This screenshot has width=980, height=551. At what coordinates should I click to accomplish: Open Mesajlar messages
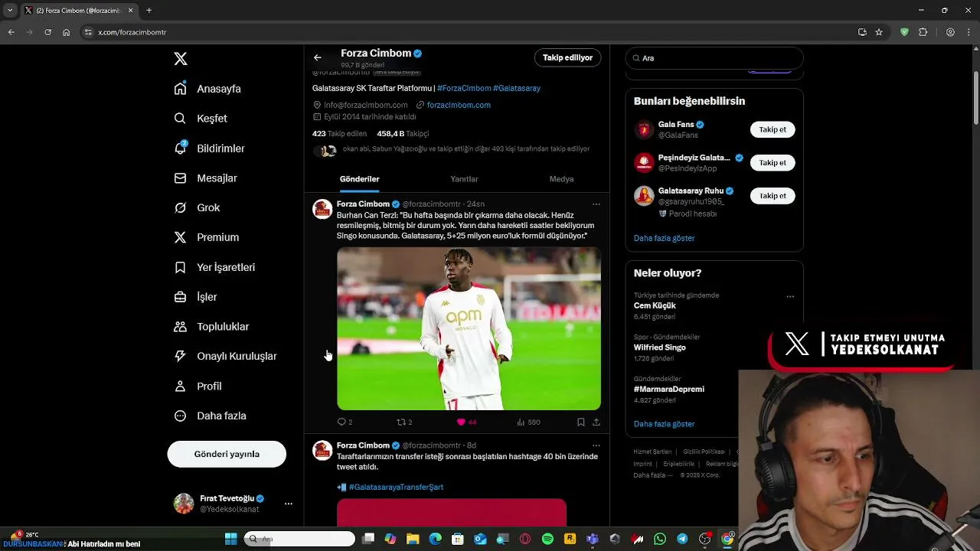[205, 178]
